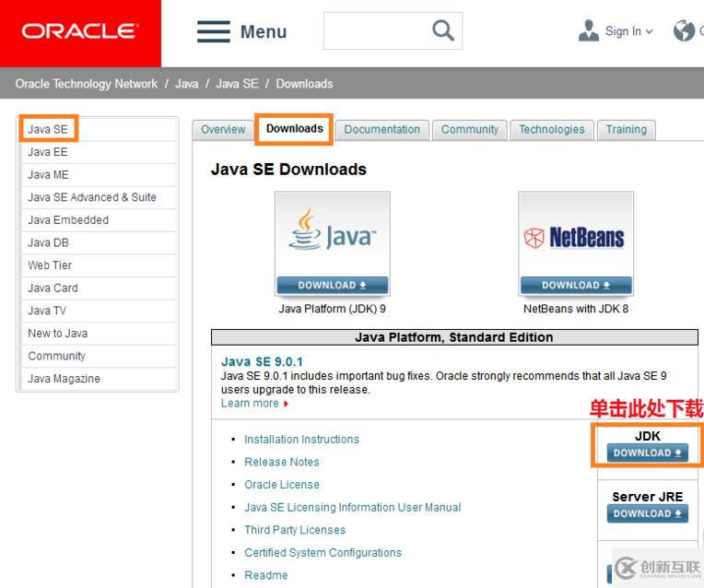Open the Training tab
704x588 pixels.
click(x=627, y=130)
